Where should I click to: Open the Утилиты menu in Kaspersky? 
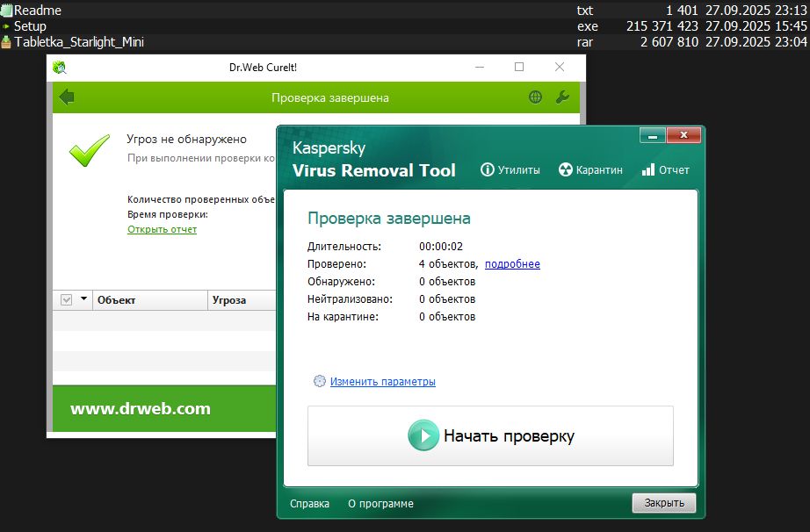click(510, 170)
